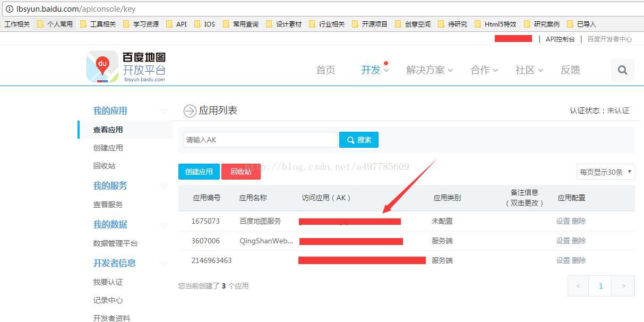Click the blue 创建应用 button
Viewport: 644px width, 322px height.
click(x=199, y=172)
